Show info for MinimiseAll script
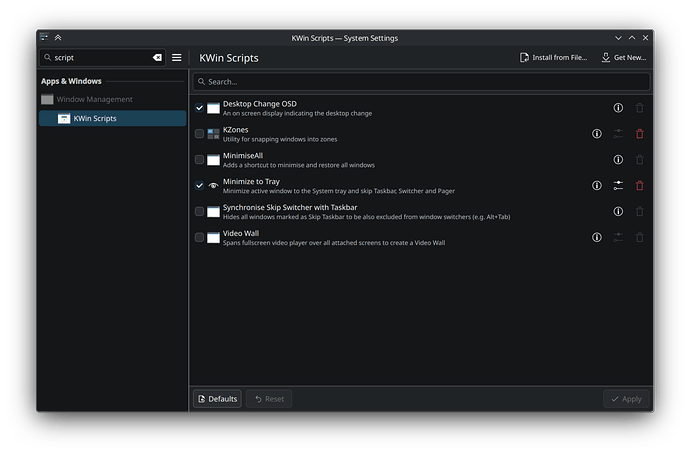This screenshot has height=454, width=690. point(618,160)
